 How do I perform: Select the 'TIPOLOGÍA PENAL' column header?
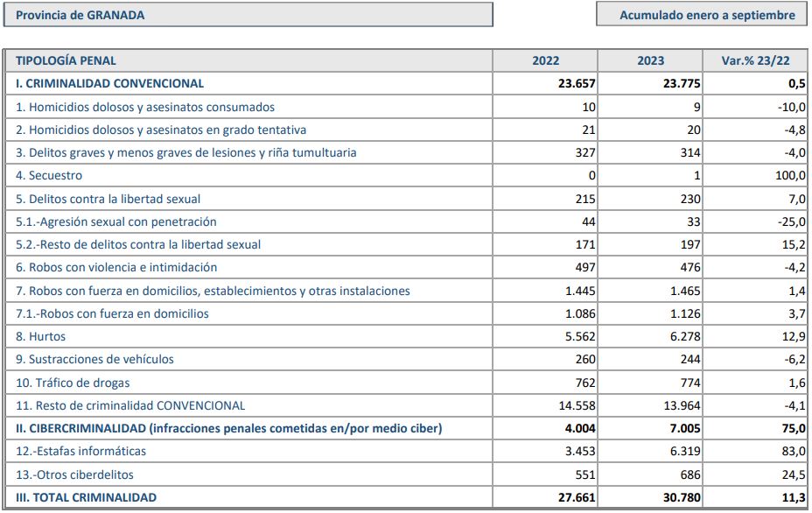click(x=66, y=60)
